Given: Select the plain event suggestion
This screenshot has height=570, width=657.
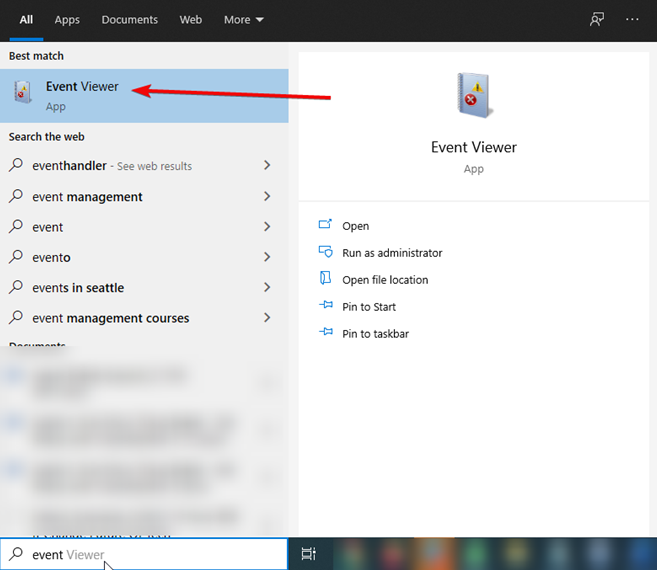Looking at the screenshot, I should point(144,227).
